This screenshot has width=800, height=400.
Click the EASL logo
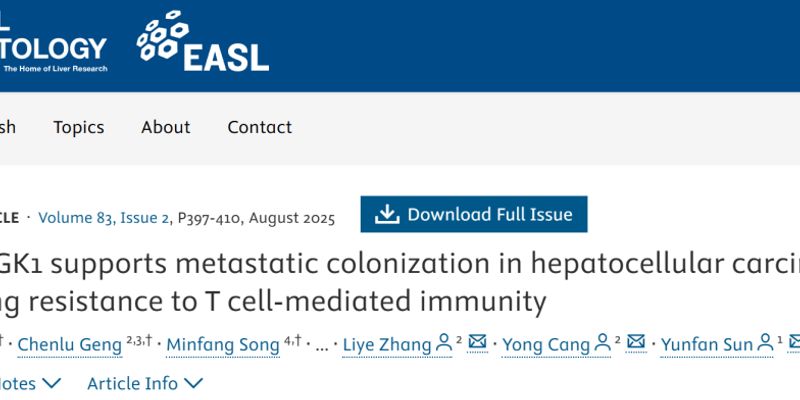pyautogui.click(x=203, y=42)
